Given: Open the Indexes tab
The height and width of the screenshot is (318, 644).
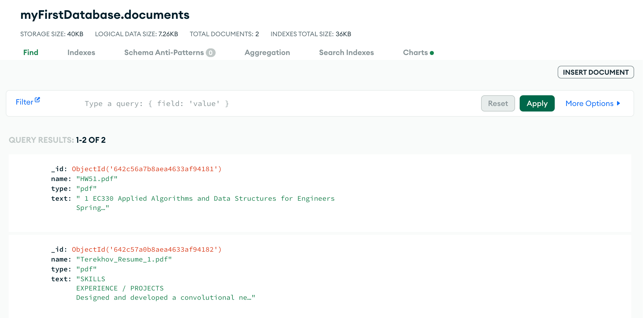Looking at the screenshot, I should pos(81,52).
